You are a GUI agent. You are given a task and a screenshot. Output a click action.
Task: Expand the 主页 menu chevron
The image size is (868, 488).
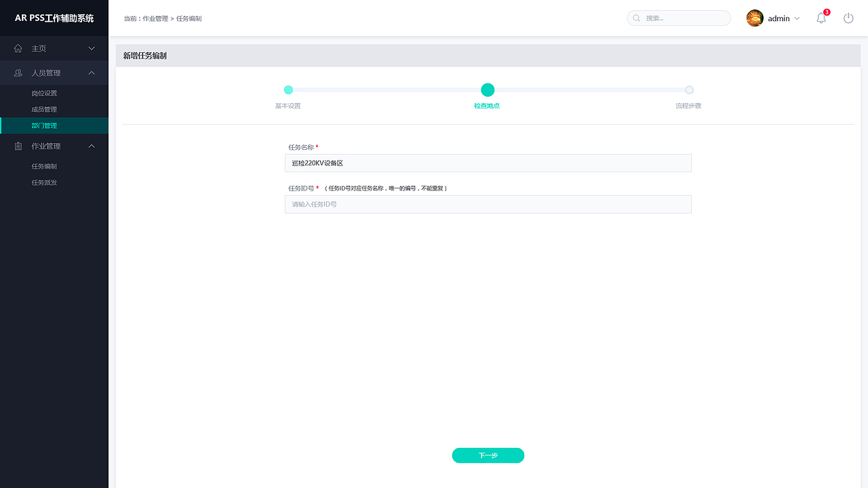coord(92,48)
